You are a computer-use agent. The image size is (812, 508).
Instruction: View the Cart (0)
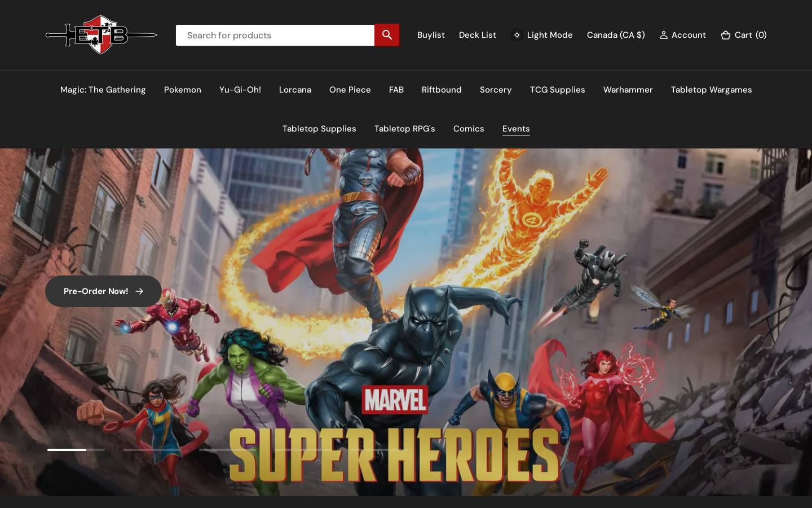(744, 35)
